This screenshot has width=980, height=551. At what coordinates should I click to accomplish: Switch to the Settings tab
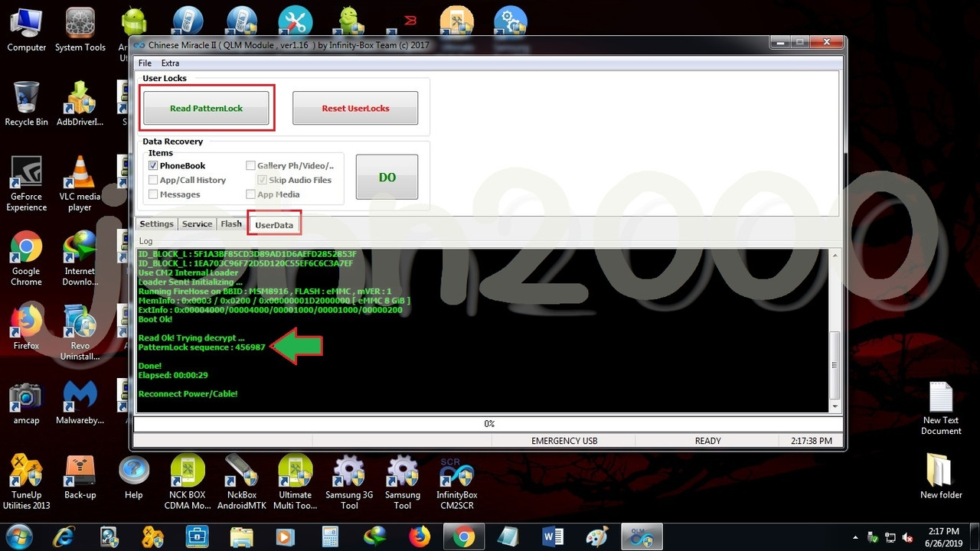[156, 224]
